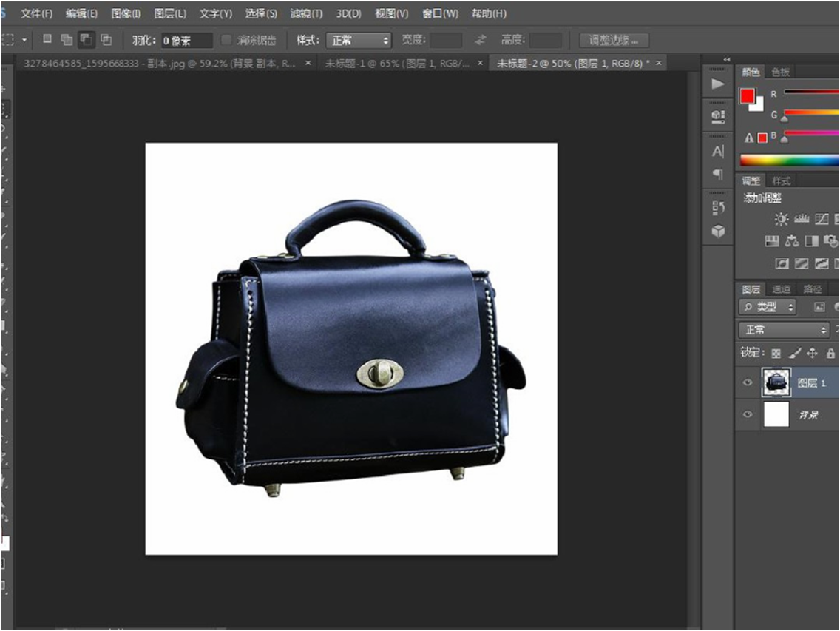
Task: Open the Paragraph panel icon
Action: point(717,175)
